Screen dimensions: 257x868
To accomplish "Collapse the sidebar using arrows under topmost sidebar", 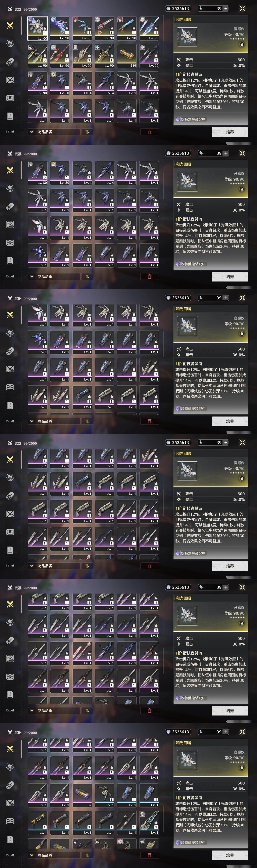I will click(10, 132).
